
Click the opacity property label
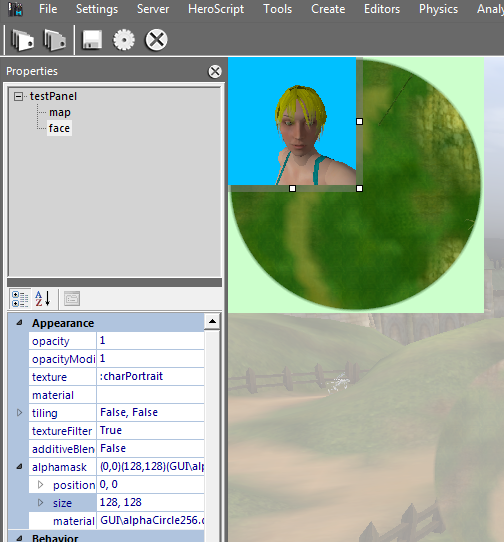pos(51,341)
